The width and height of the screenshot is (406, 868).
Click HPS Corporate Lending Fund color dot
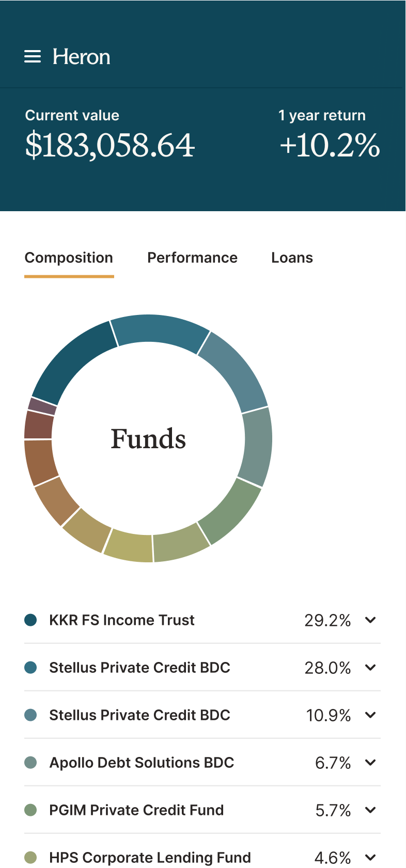point(30,857)
